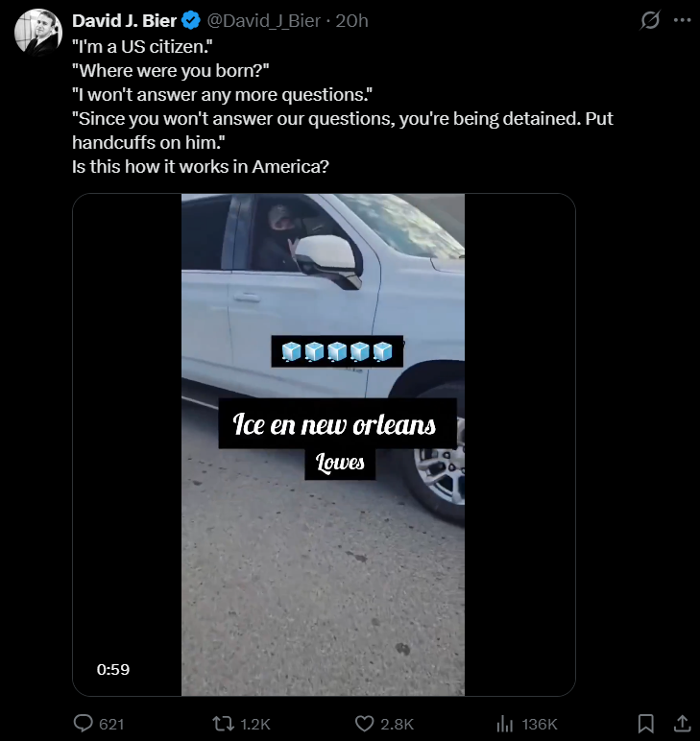This screenshot has width=700, height=741.
Task: Open the view analytics bar chart icon
Action: pyautogui.click(x=505, y=723)
